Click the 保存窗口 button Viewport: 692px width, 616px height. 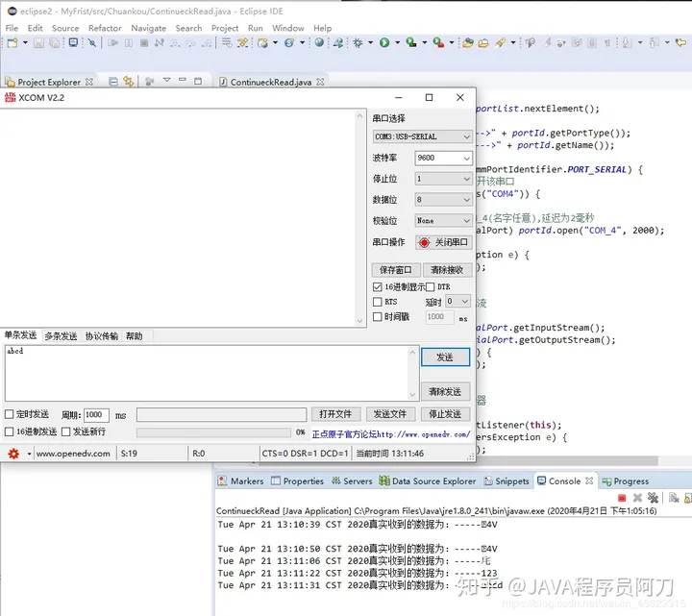pyautogui.click(x=396, y=270)
